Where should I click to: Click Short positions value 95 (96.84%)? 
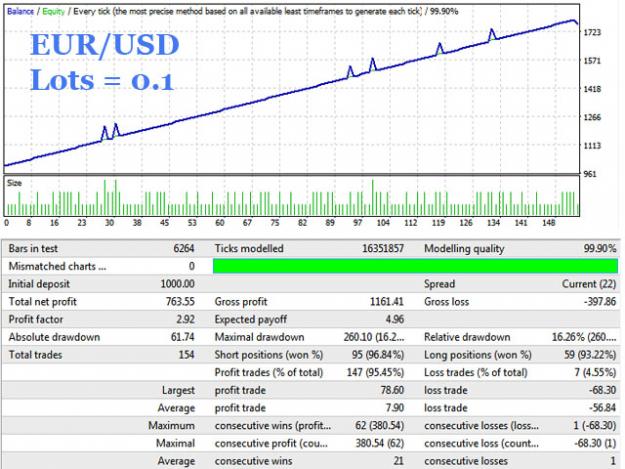point(378,355)
